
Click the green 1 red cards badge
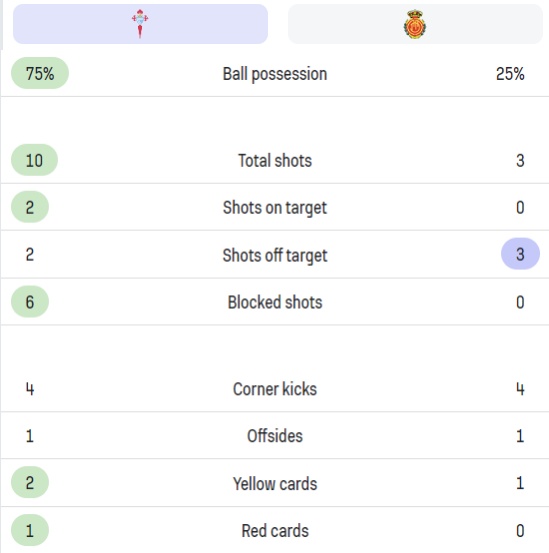coord(30,530)
